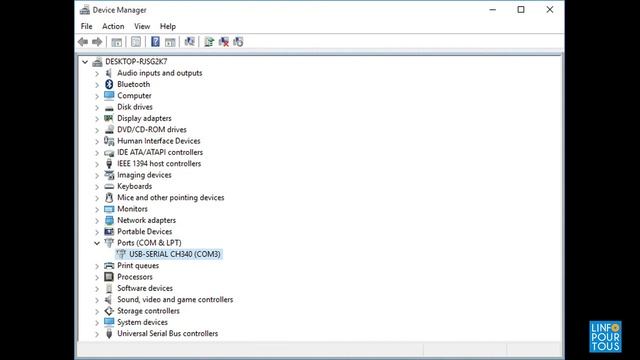
Task: Expand the Portable Devices node
Action: point(97,232)
